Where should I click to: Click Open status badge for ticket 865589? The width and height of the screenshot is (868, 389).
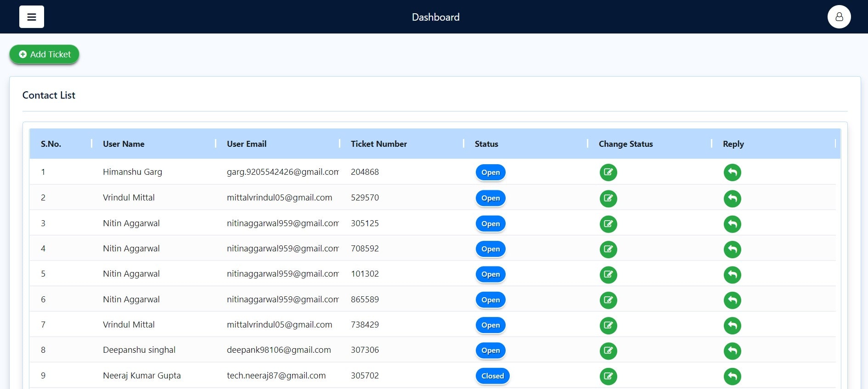click(x=490, y=300)
